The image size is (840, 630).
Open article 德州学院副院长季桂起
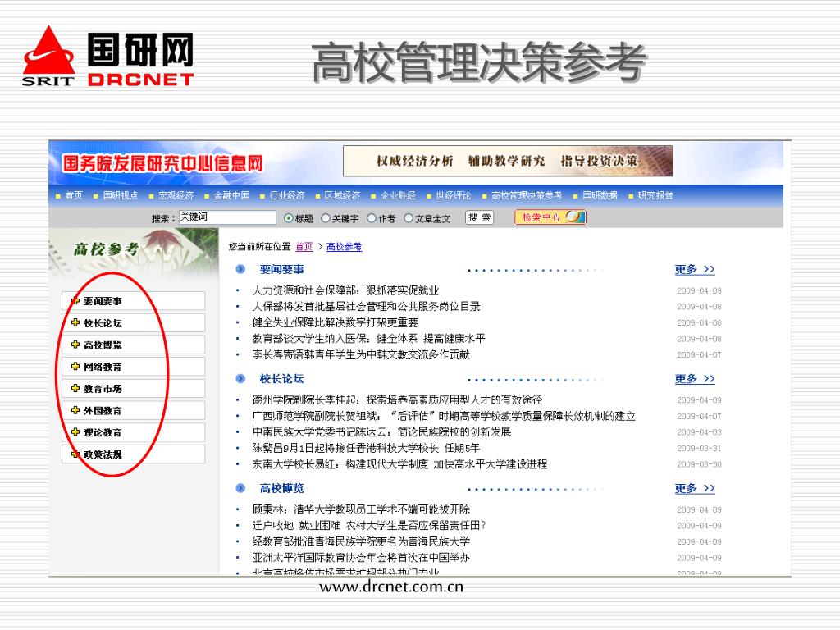pos(398,399)
